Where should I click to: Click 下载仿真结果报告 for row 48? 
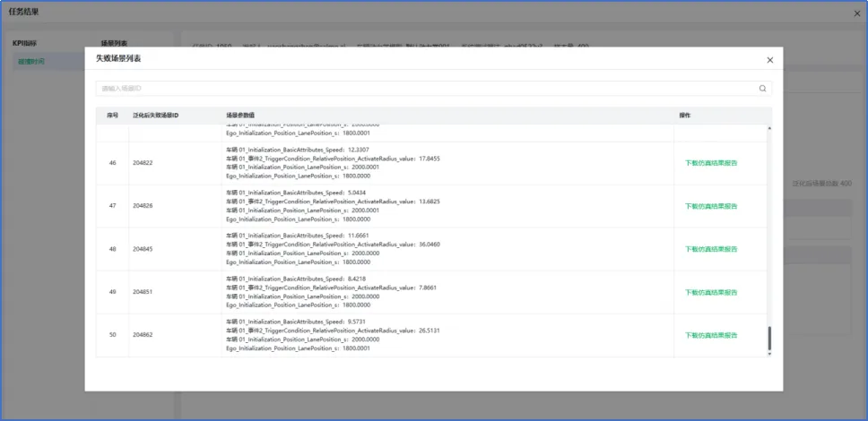(x=711, y=249)
